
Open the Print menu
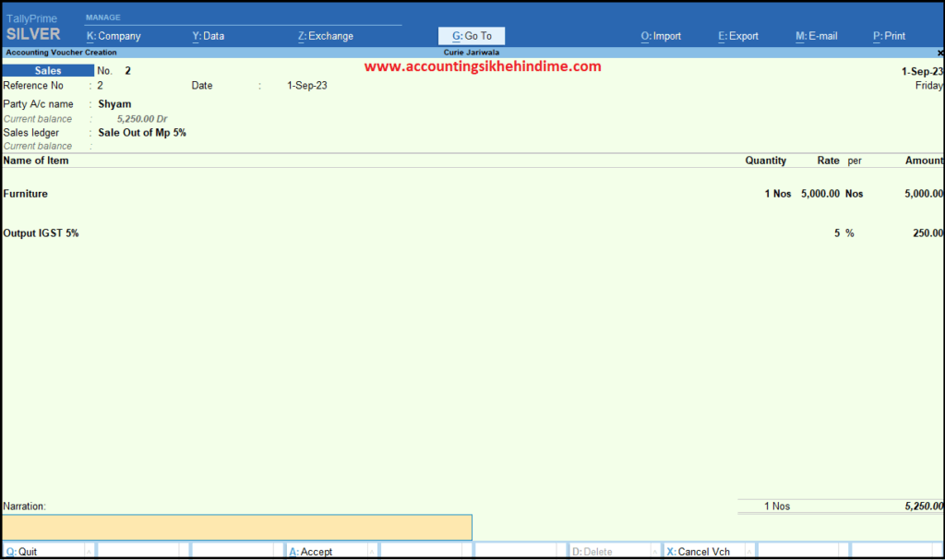coord(889,36)
